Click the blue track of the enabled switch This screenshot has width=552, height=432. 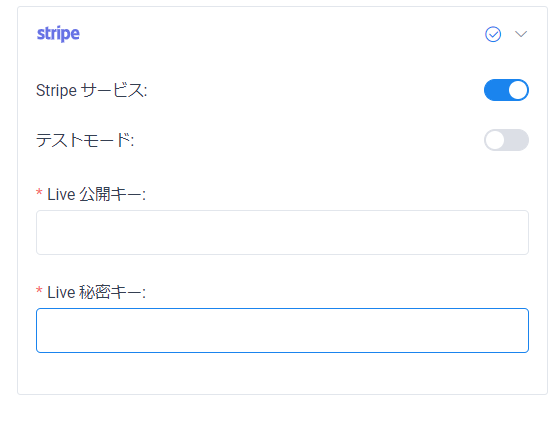click(x=496, y=90)
